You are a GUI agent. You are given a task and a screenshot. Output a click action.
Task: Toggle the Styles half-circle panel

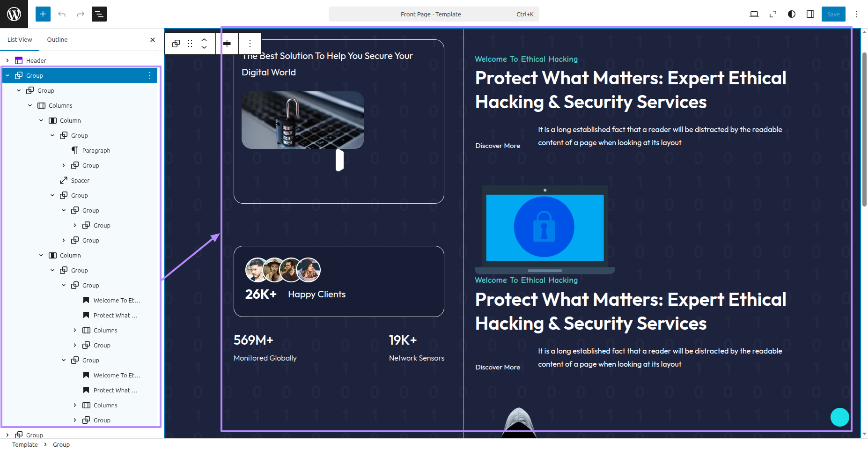pyautogui.click(x=792, y=14)
